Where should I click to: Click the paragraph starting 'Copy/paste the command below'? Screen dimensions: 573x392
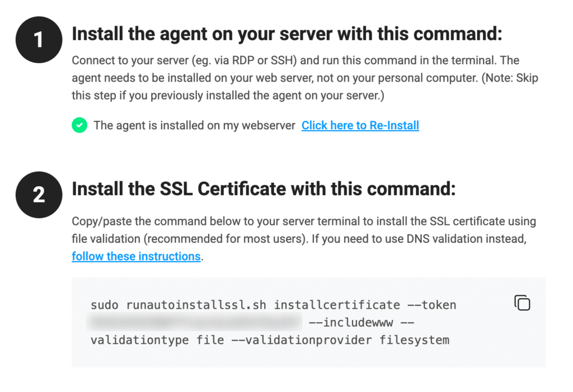pyautogui.click(x=304, y=239)
